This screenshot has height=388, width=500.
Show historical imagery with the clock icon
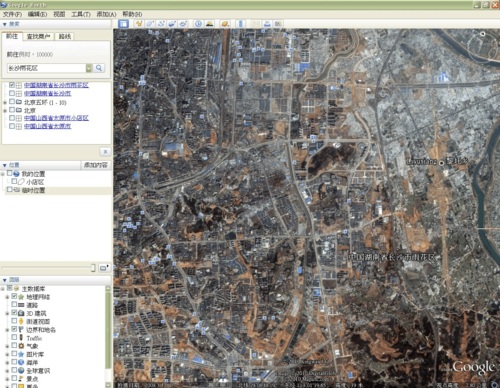(x=198, y=24)
